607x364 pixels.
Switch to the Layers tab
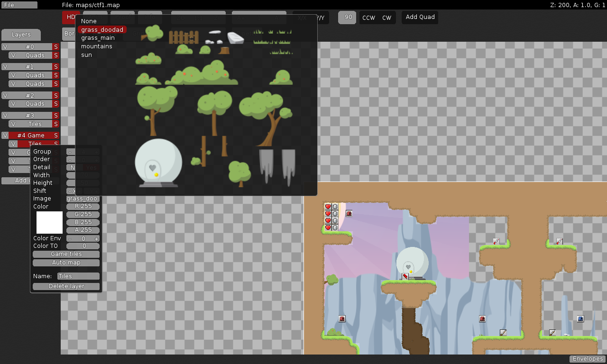21,35
